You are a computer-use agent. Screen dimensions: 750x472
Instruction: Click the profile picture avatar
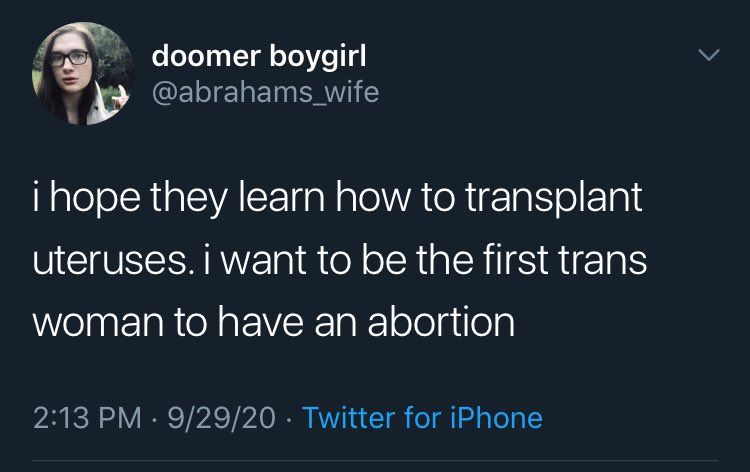click(84, 74)
